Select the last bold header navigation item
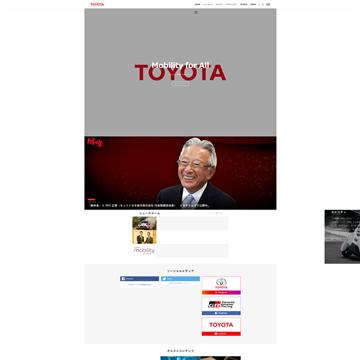The image size is (360, 360). [253, 4]
